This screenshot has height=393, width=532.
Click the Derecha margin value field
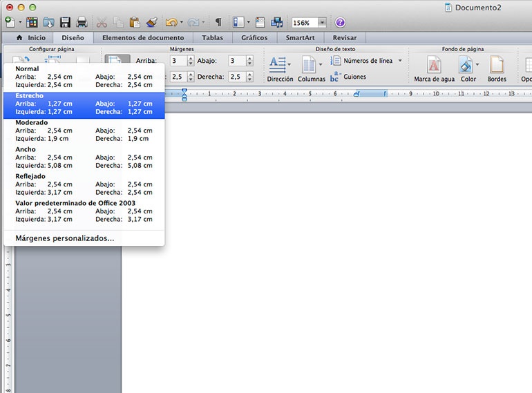coord(237,77)
